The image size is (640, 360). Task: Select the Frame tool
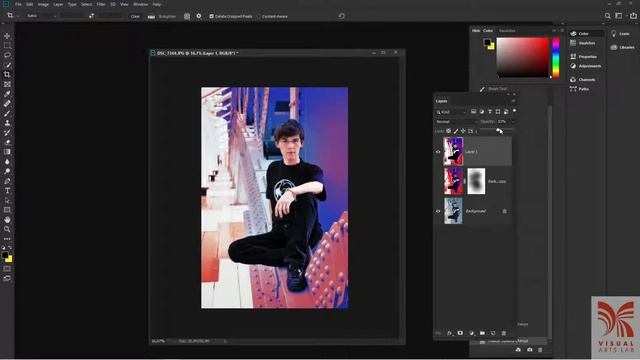click(x=7, y=84)
